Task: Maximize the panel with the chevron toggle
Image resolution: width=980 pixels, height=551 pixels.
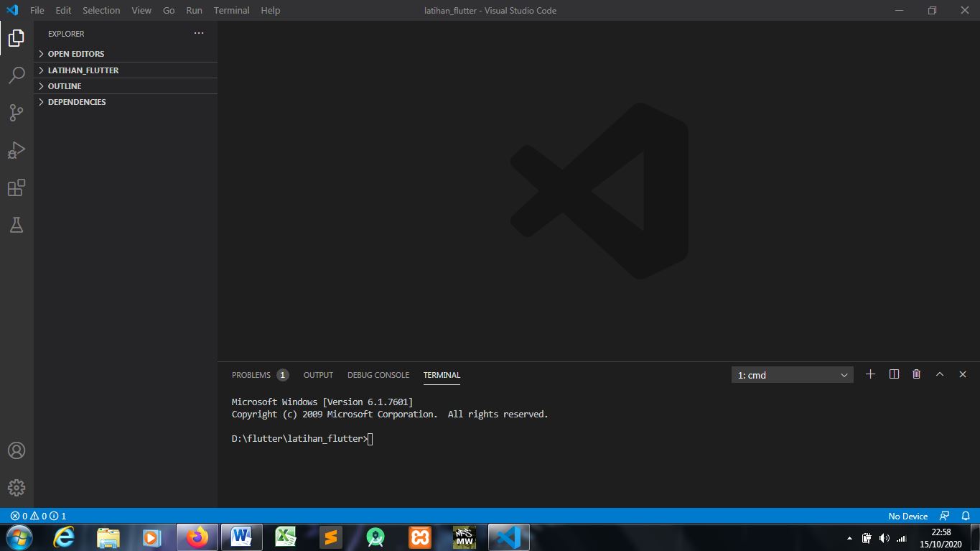Action: coord(940,374)
